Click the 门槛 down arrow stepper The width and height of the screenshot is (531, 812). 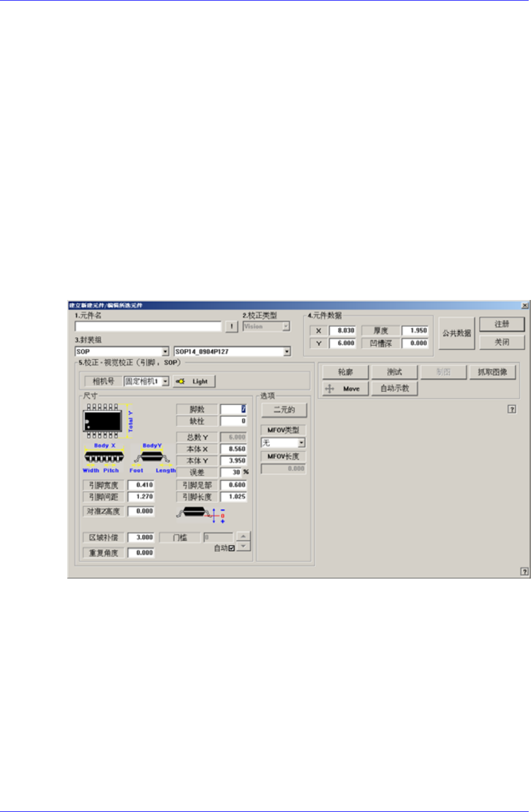point(244,546)
